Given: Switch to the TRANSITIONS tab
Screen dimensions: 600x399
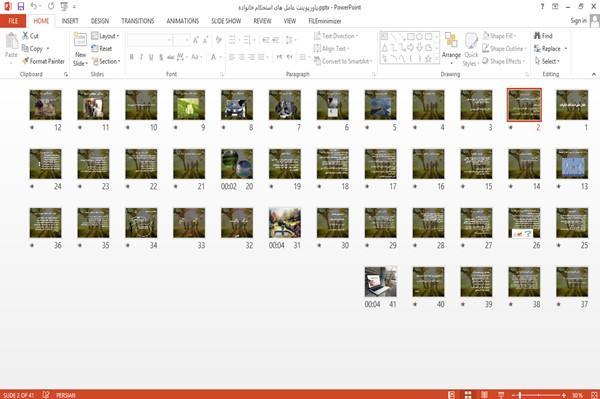Looking at the screenshot, I should pos(138,21).
